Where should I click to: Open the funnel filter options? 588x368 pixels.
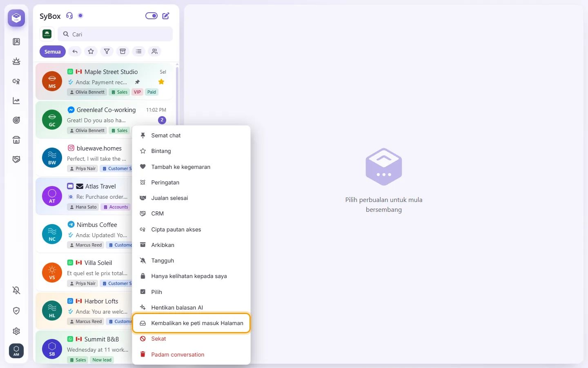pyautogui.click(x=107, y=52)
